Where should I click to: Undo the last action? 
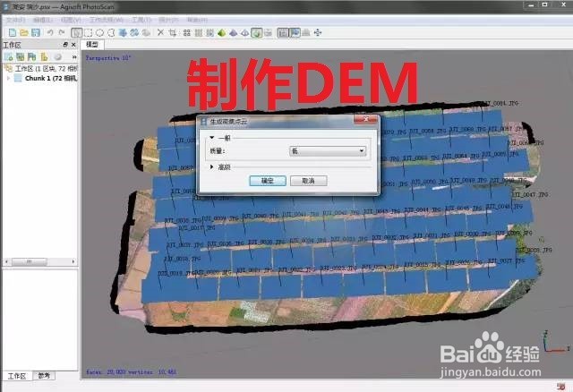tap(50, 33)
